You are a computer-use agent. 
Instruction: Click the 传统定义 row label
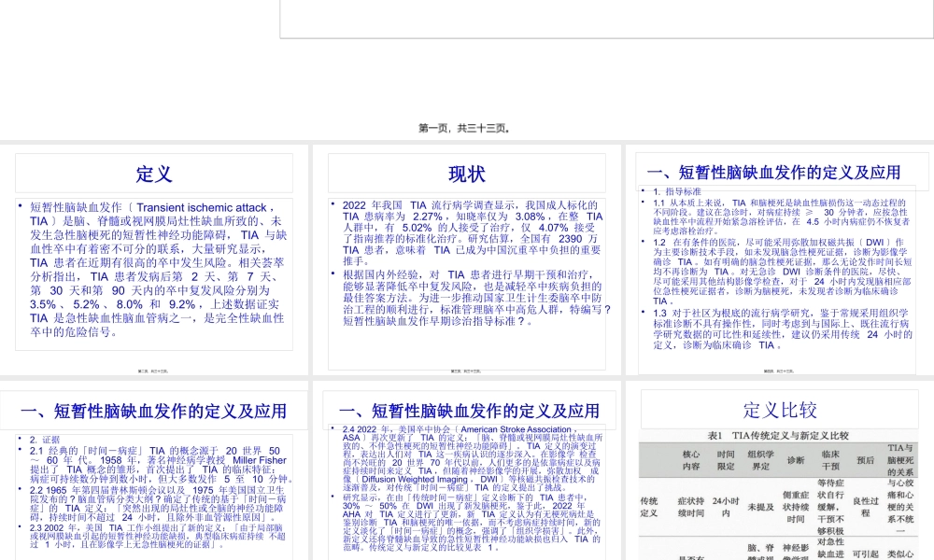pos(650,507)
